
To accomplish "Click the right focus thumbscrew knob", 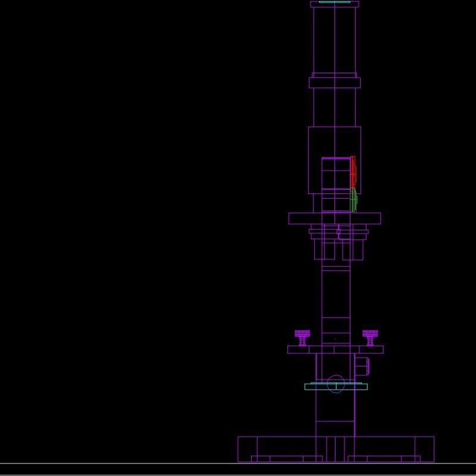I will (371, 333).
